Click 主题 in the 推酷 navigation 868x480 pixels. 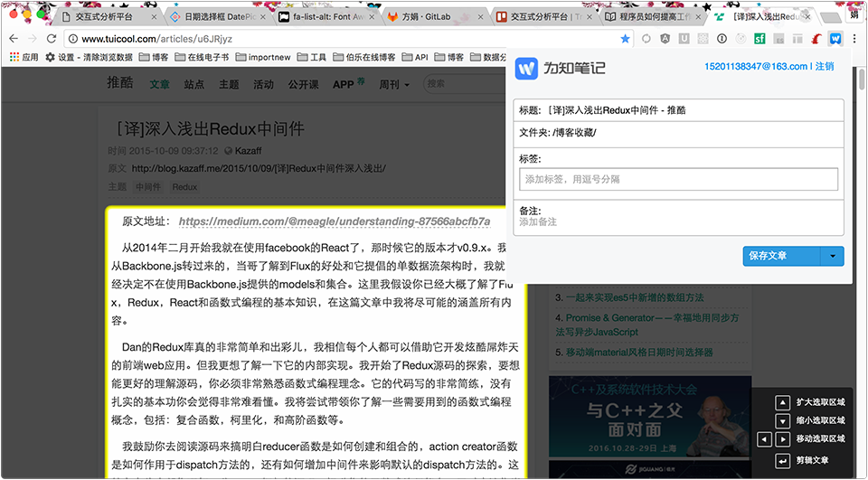coord(229,85)
